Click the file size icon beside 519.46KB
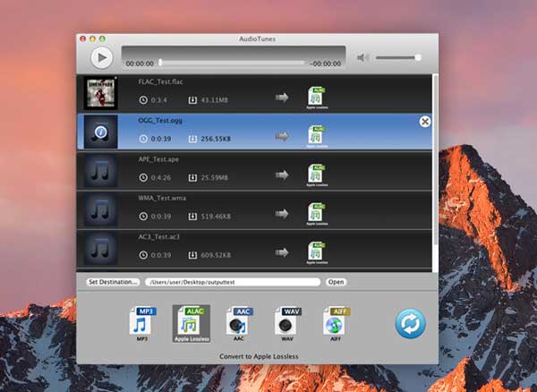The width and height of the screenshot is (537, 392). tap(192, 217)
